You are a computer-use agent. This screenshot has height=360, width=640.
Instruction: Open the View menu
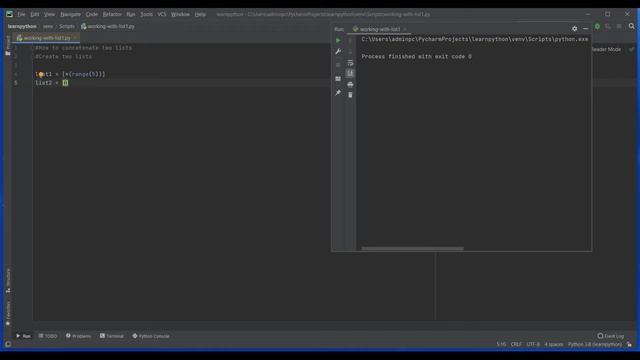pos(49,14)
